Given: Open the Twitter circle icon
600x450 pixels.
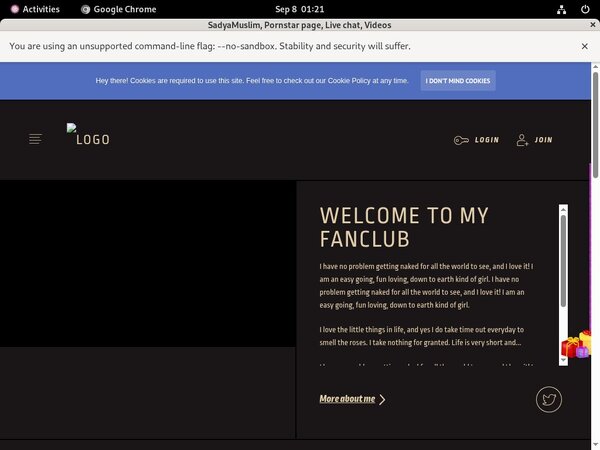Looking at the screenshot, I should pyautogui.click(x=547, y=400).
